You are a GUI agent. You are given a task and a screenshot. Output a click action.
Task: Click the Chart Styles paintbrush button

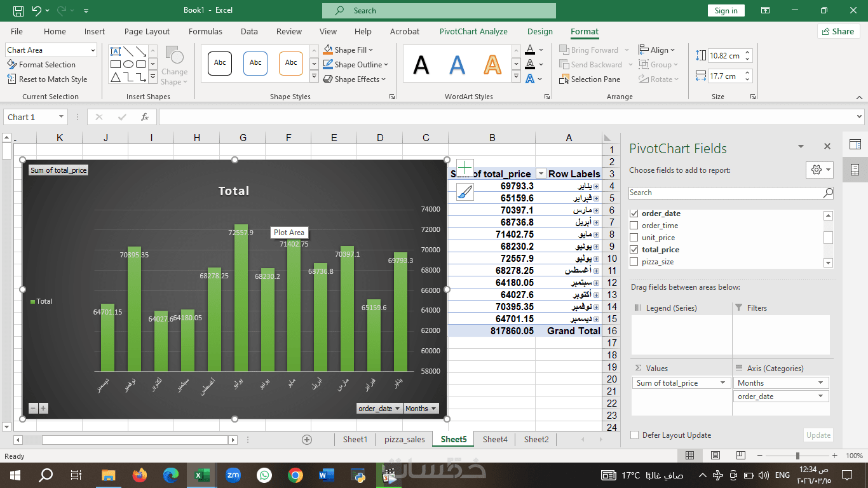[x=465, y=193]
